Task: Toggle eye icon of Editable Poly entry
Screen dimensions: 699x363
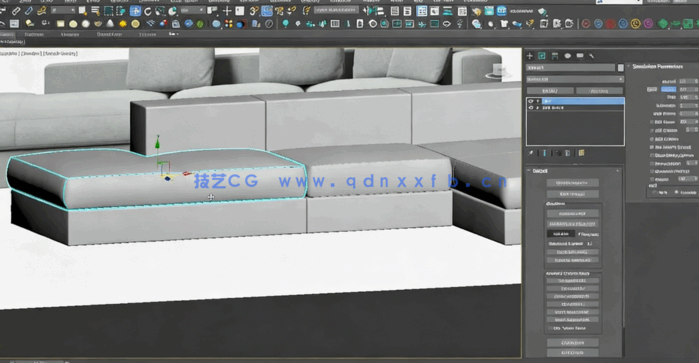Action: pyautogui.click(x=530, y=107)
